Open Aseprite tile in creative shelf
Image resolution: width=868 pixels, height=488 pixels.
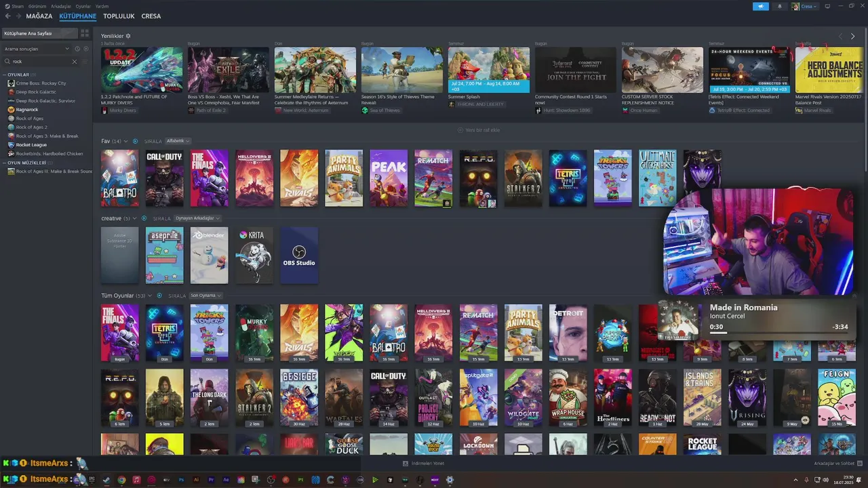pyautogui.click(x=165, y=256)
